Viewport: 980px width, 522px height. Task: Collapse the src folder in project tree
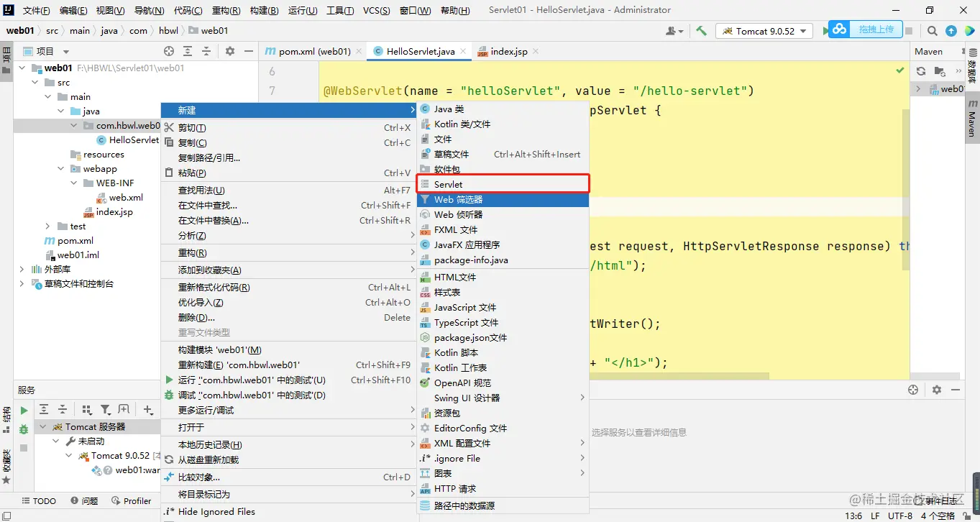click(x=35, y=83)
